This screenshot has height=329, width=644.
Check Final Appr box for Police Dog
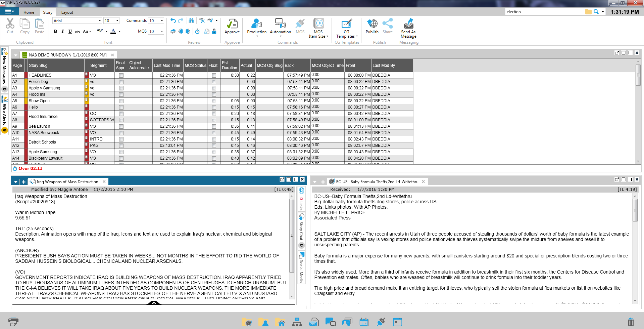pyautogui.click(x=121, y=82)
